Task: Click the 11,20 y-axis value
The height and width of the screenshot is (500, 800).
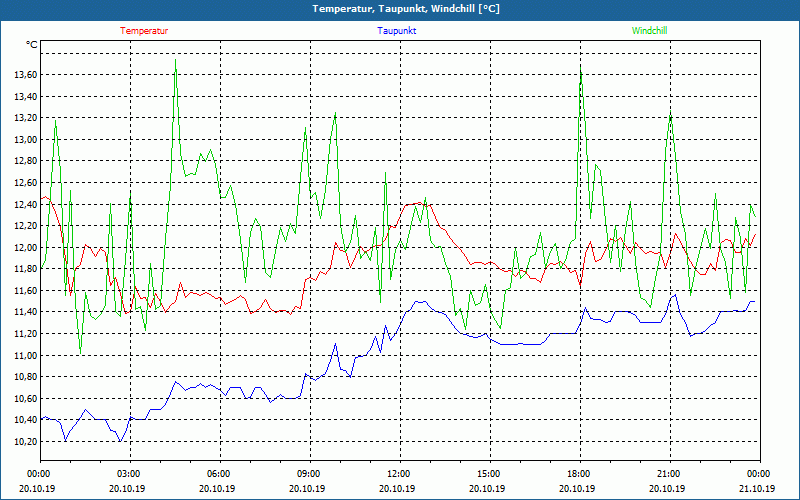Action: (26, 334)
